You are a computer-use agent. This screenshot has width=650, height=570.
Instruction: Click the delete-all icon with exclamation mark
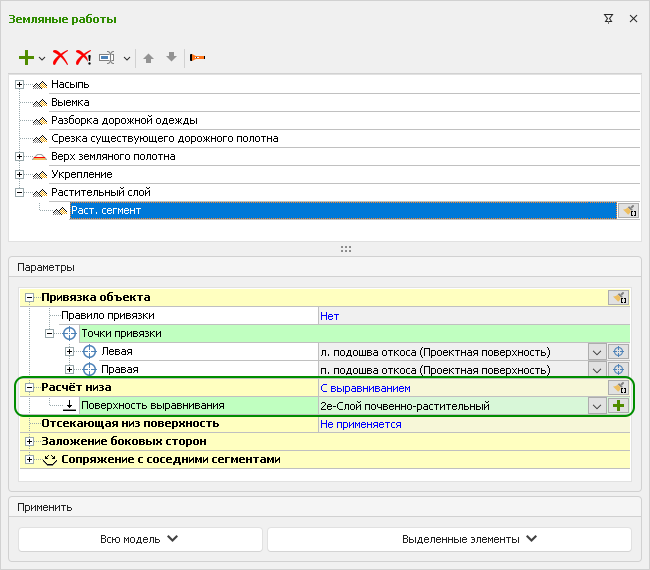(83, 58)
